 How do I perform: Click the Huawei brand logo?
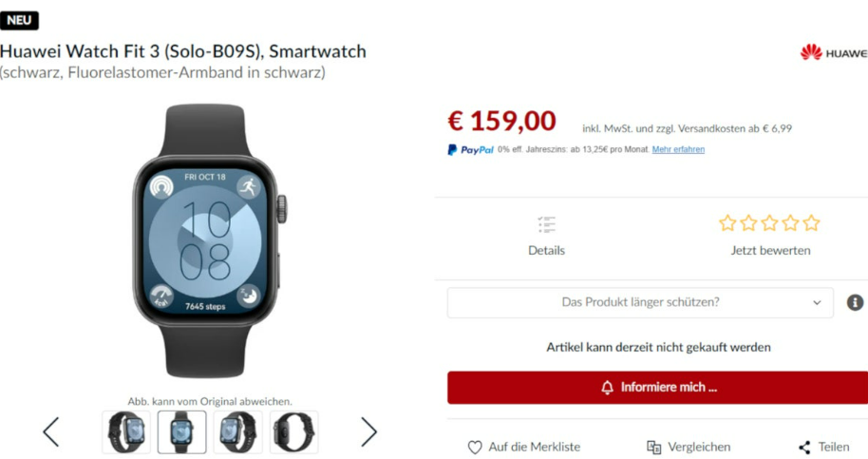[834, 52]
